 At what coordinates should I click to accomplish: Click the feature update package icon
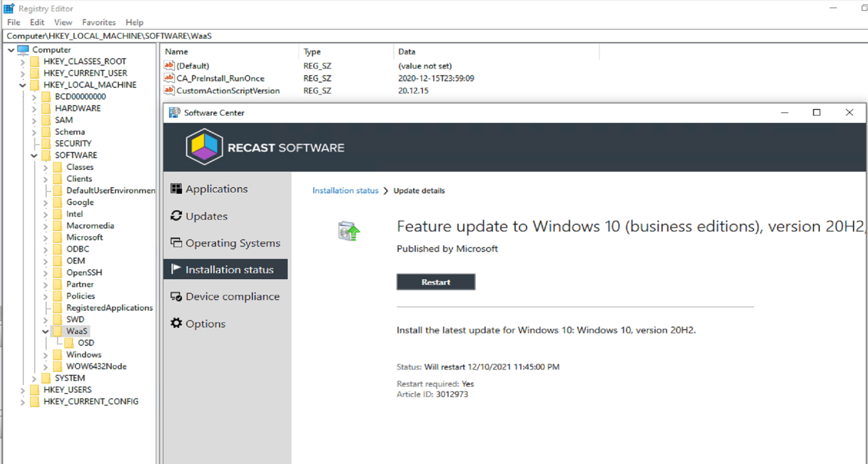pyautogui.click(x=349, y=231)
